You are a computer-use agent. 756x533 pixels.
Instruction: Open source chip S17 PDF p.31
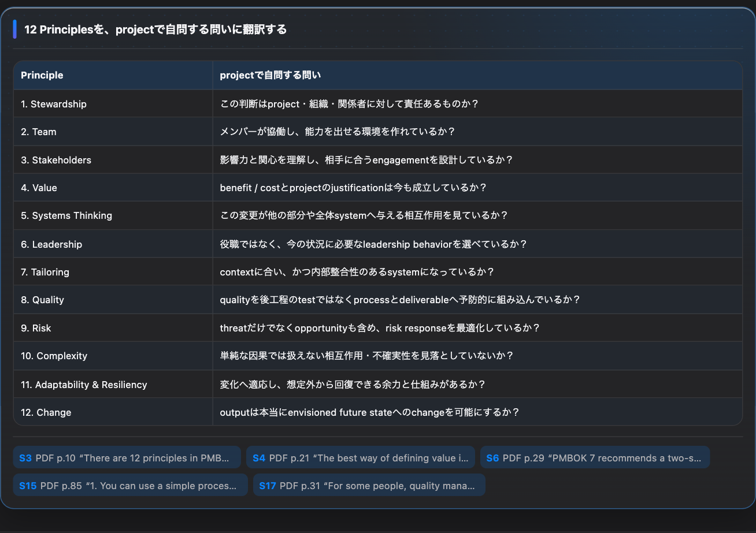(x=369, y=485)
